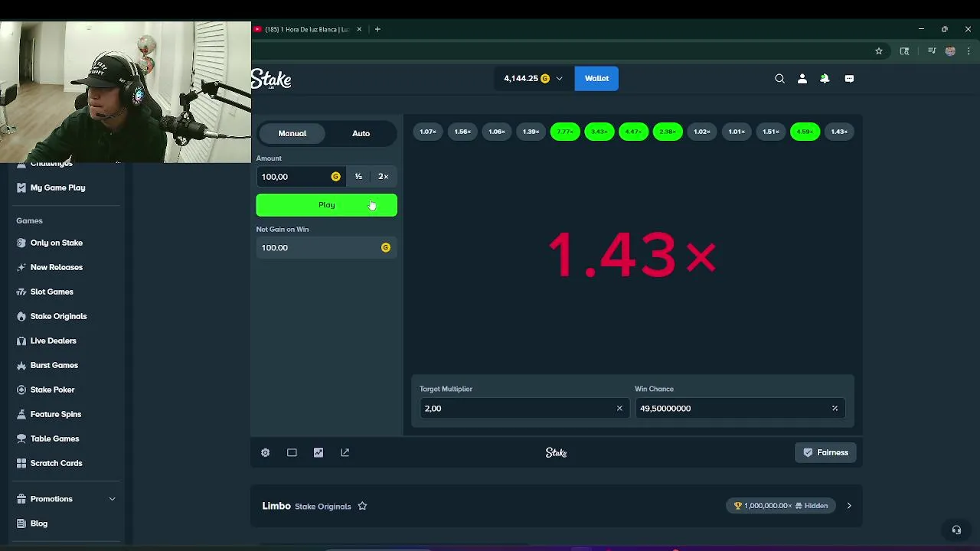
Task: Open the balance currency dropdown
Action: 533,78
